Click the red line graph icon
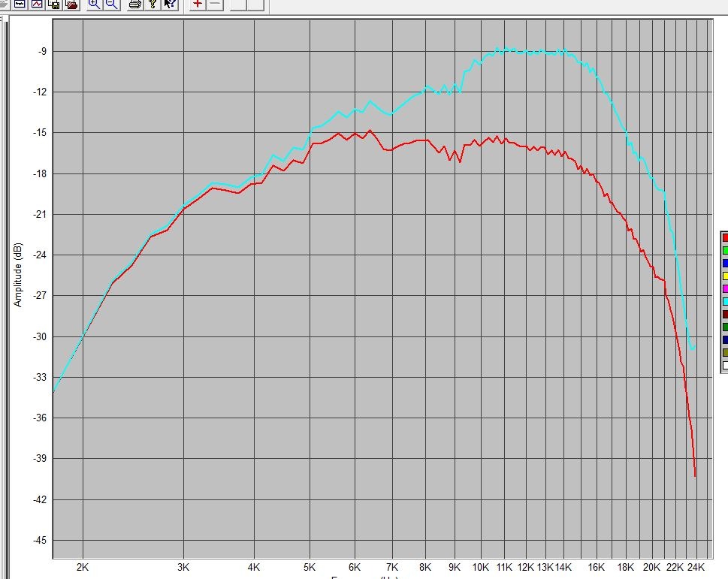 click(37, 4)
